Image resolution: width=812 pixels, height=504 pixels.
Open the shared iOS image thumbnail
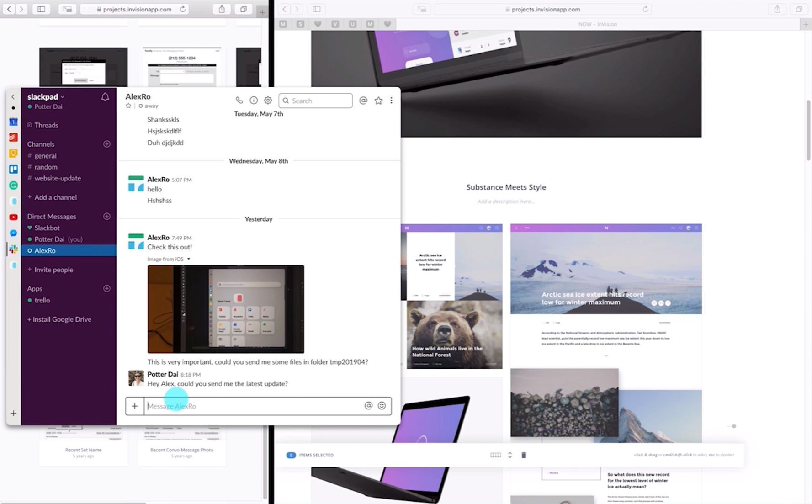[226, 309]
